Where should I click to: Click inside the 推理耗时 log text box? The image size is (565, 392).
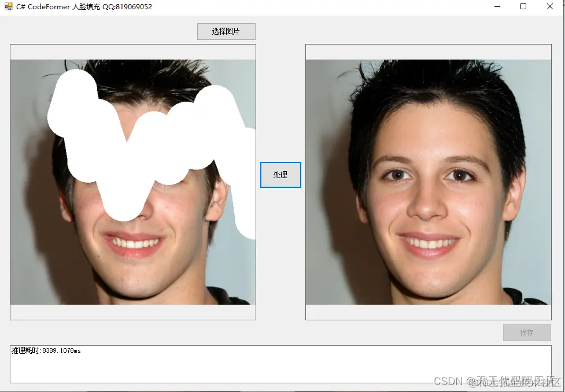(x=280, y=364)
